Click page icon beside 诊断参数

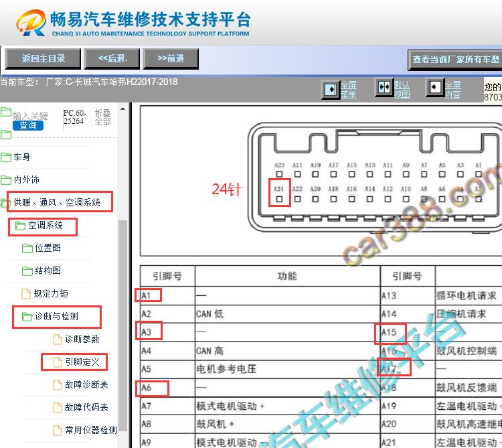58,340
